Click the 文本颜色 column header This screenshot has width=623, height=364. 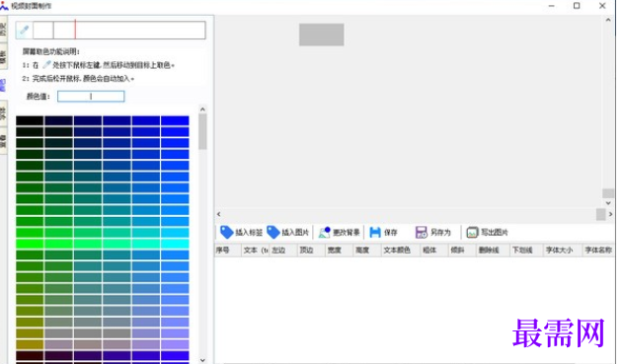[396, 251]
